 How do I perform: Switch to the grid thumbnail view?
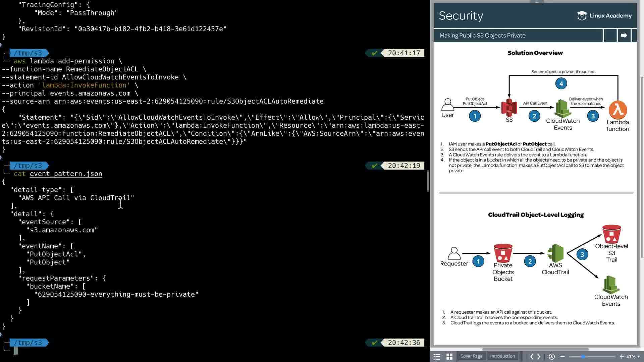(x=449, y=357)
